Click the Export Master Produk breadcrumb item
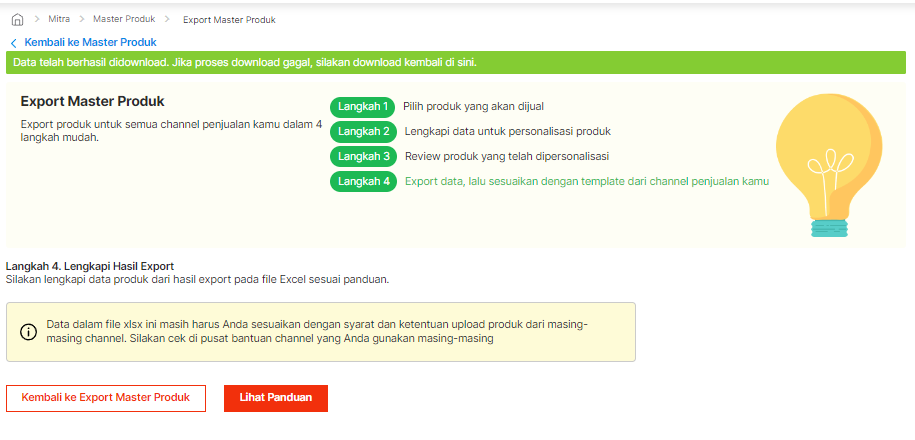 pyautogui.click(x=229, y=20)
